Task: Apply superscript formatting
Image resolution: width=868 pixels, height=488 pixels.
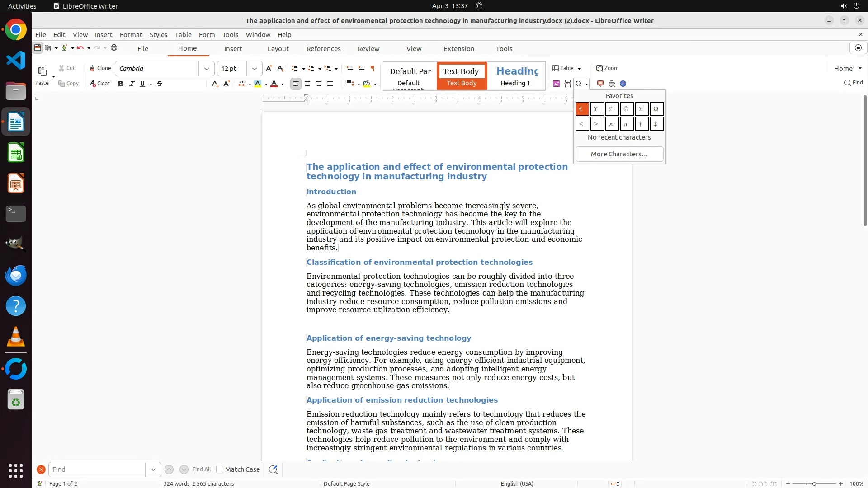Action: pos(226,84)
